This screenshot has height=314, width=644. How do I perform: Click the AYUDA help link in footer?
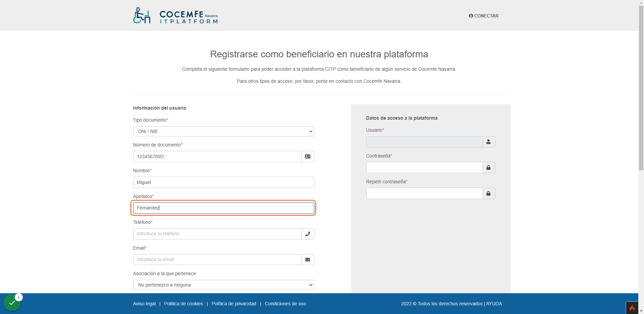pos(494,304)
